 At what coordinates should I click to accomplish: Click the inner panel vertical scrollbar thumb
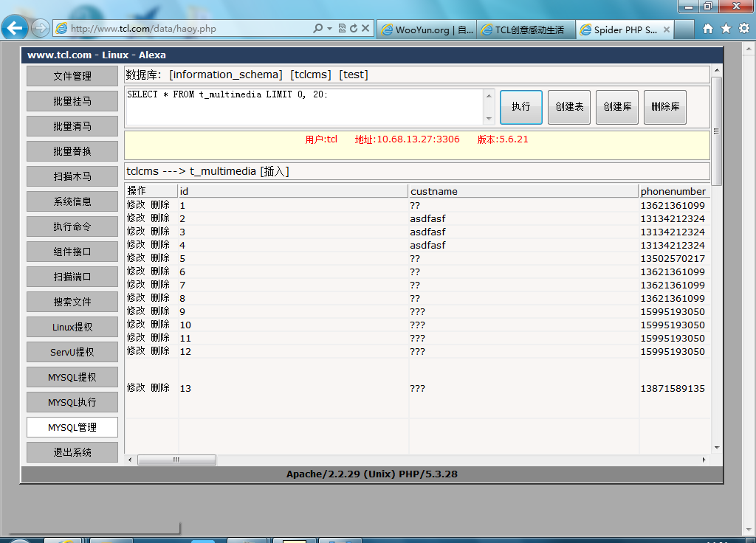coord(717,131)
